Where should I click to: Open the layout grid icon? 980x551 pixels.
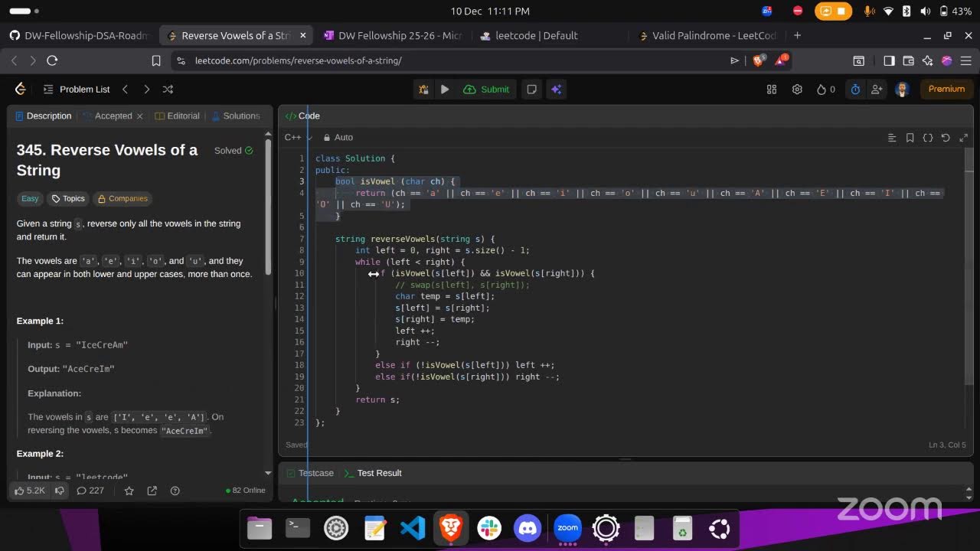pyautogui.click(x=772, y=90)
